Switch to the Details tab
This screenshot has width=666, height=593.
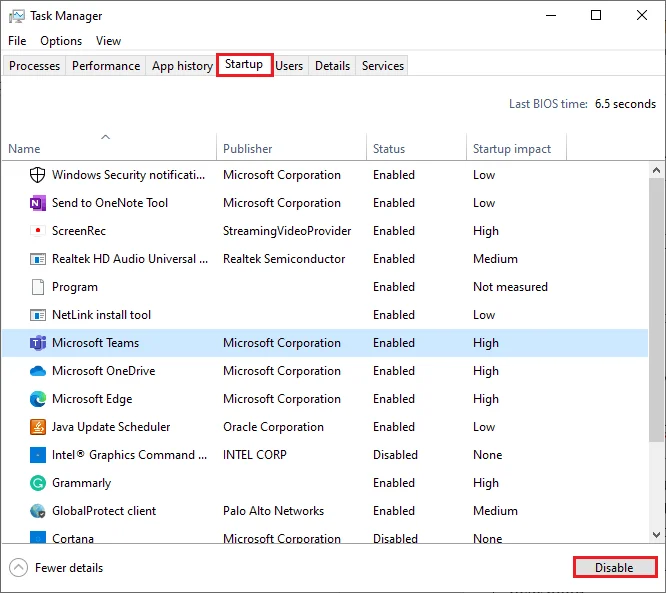pos(332,66)
